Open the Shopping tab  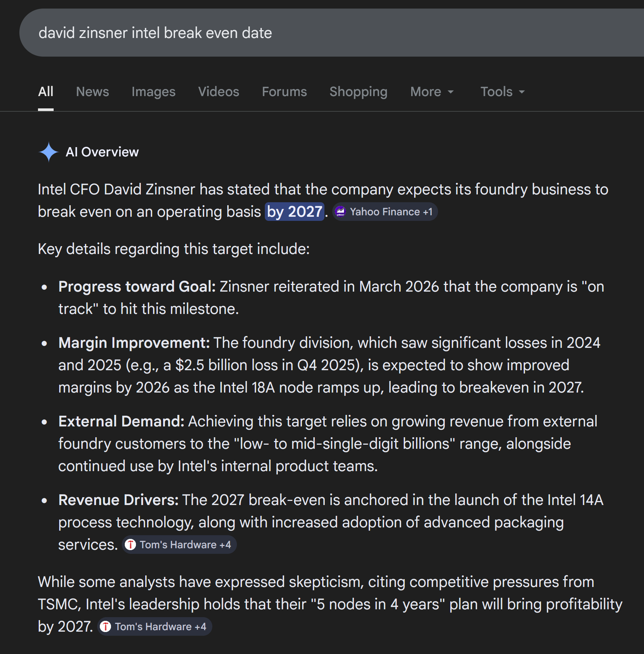point(358,92)
